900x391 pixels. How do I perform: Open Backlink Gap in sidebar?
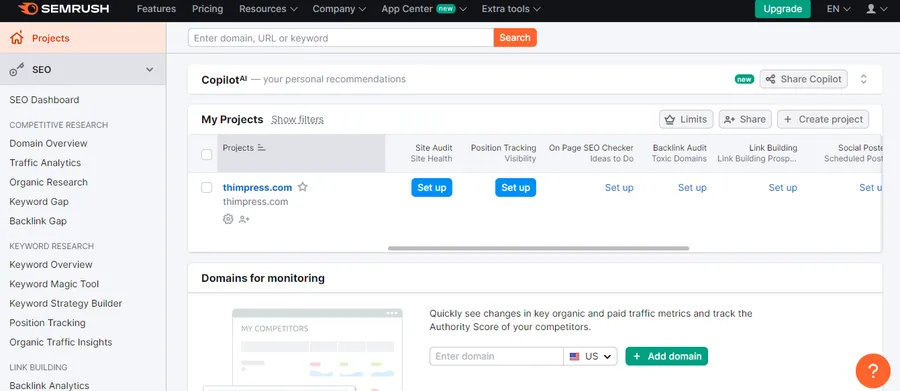[38, 221]
